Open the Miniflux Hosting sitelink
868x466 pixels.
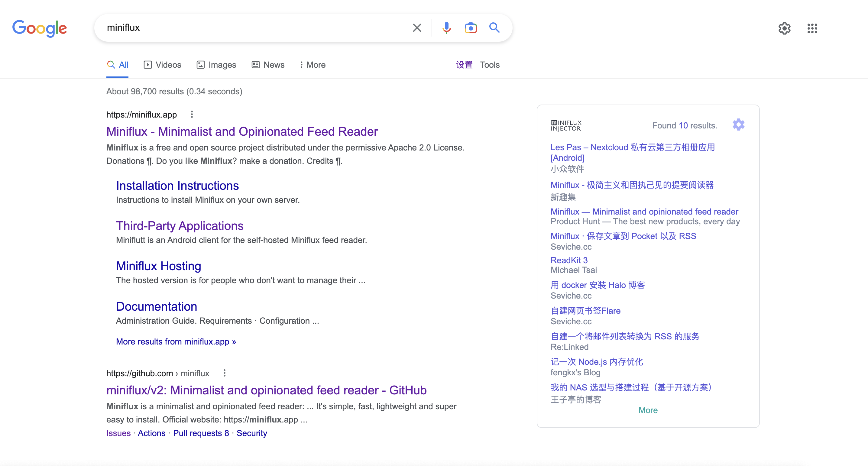pyautogui.click(x=158, y=266)
